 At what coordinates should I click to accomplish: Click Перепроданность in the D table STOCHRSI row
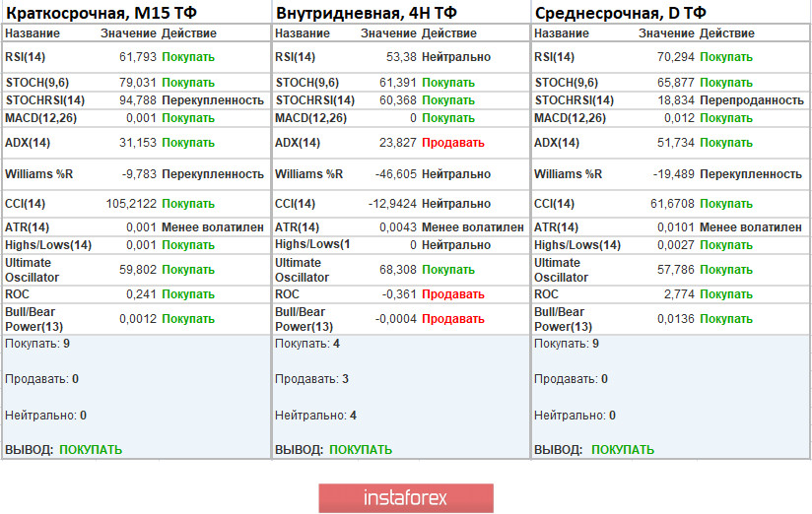click(x=752, y=100)
